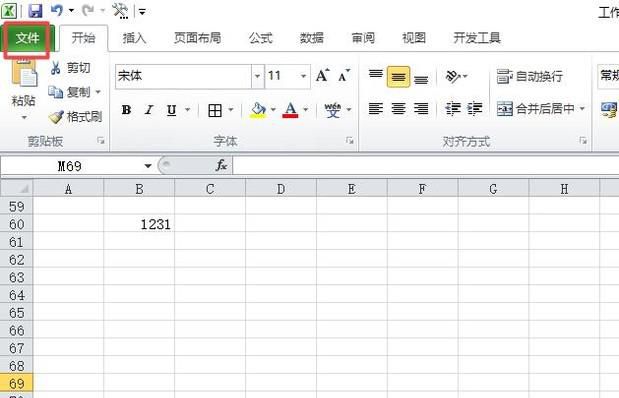Toggle the middle vertical align icon
Screen dimensions: 619x398
(398, 77)
